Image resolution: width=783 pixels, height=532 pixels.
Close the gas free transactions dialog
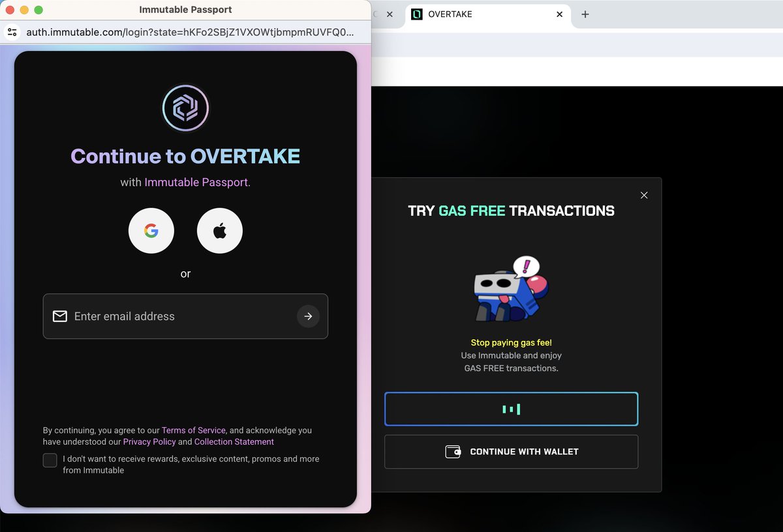click(x=644, y=195)
